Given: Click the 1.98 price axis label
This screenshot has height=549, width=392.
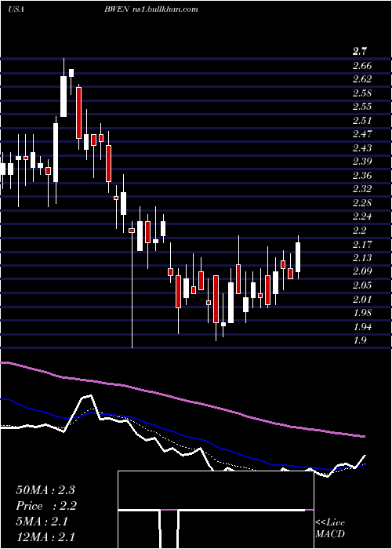Looking at the screenshot, I should click(362, 312).
